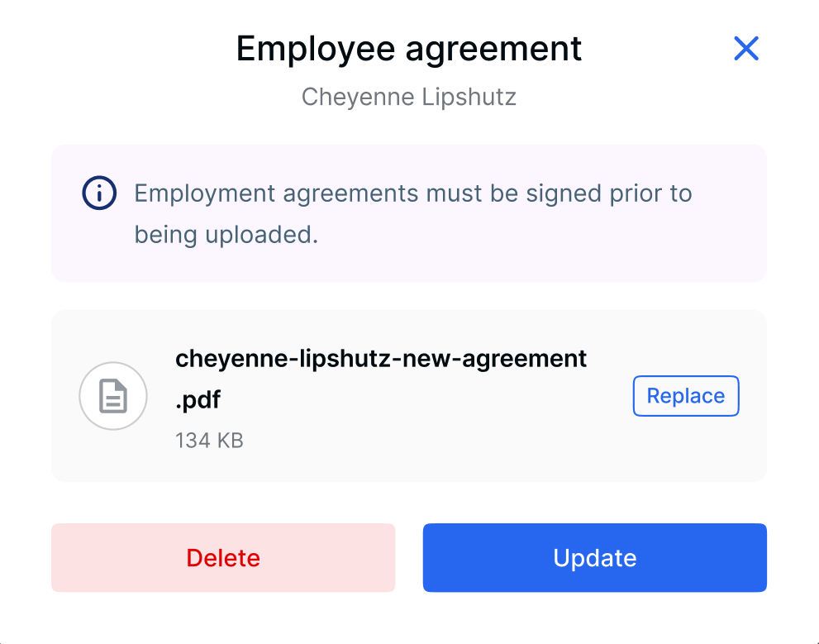Click the 134 KB file size label
Screen dimensions: 819x644
(x=209, y=441)
